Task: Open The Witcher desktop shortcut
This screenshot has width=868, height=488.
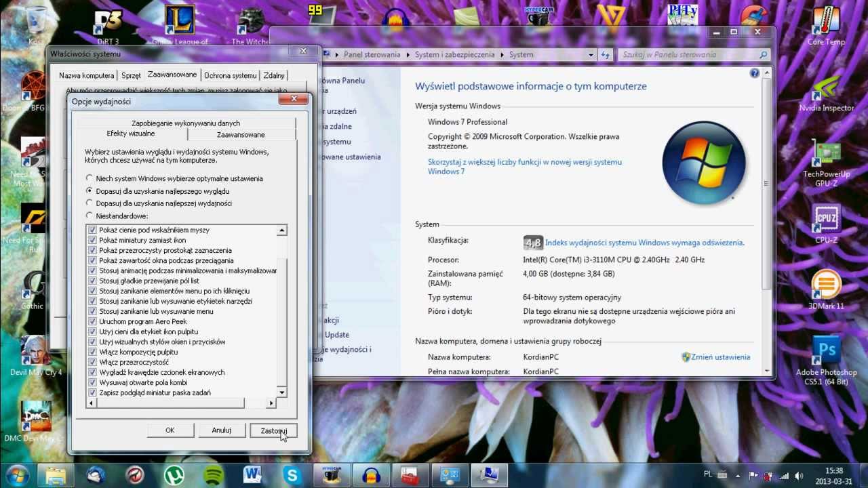Action: 250,26
